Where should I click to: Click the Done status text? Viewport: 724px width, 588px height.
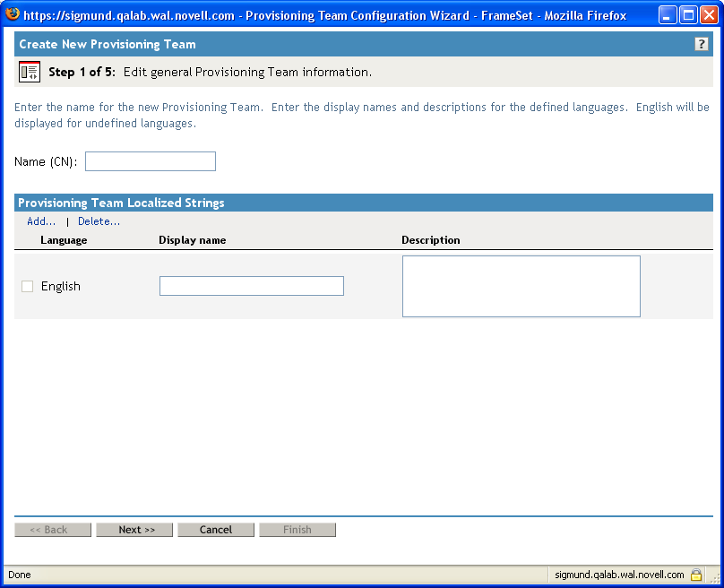(20, 575)
